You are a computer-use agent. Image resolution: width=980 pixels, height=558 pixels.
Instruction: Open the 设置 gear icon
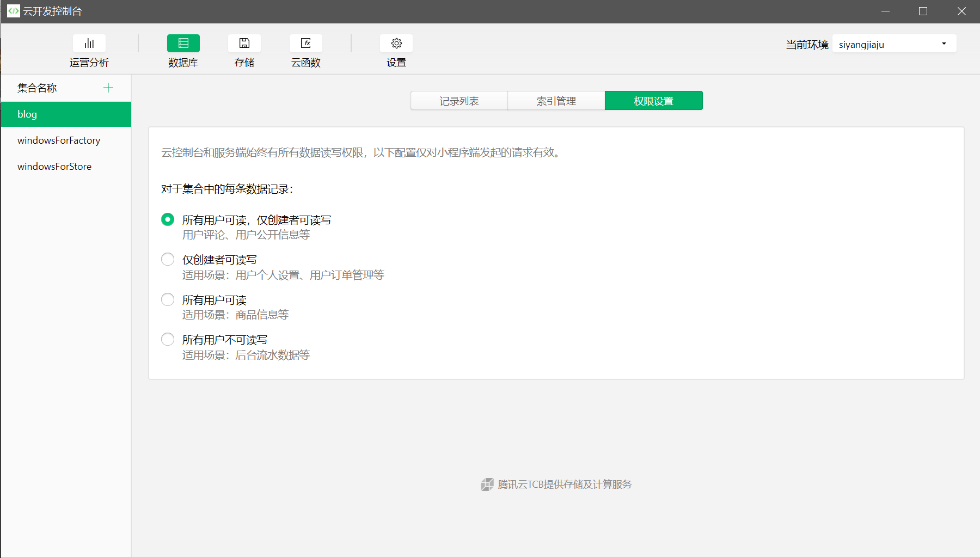tap(396, 44)
